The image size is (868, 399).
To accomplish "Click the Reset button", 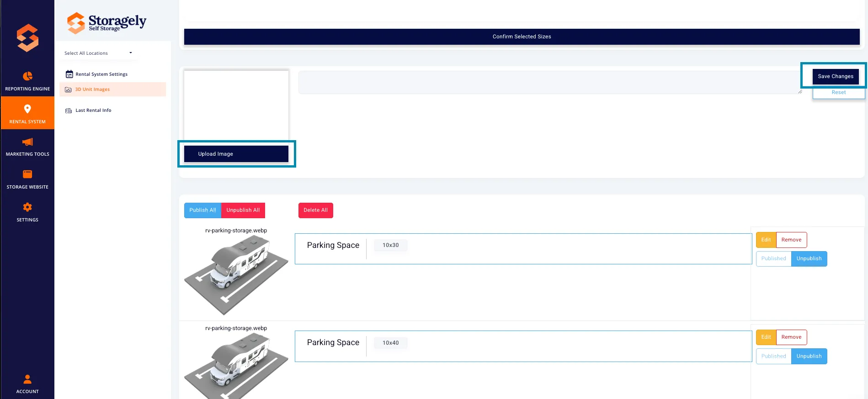I will 839,93.
